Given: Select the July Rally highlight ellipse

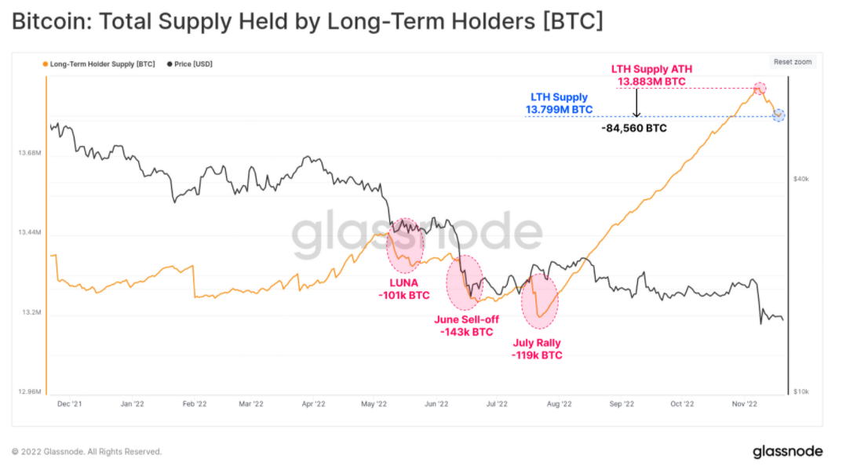Looking at the screenshot, I should coord(540,300).
